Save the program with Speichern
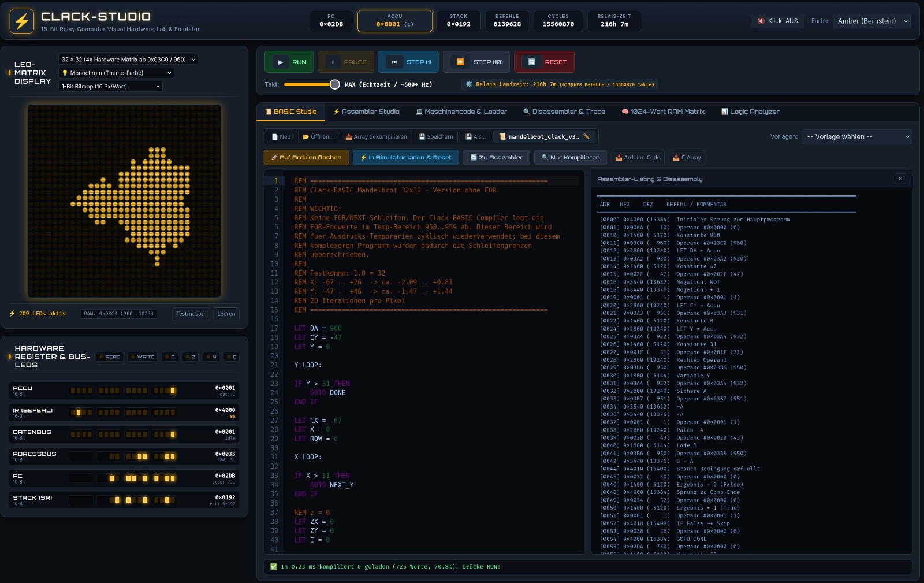The width and height of the screenshot is (924, 583). [x=436, y=137]
